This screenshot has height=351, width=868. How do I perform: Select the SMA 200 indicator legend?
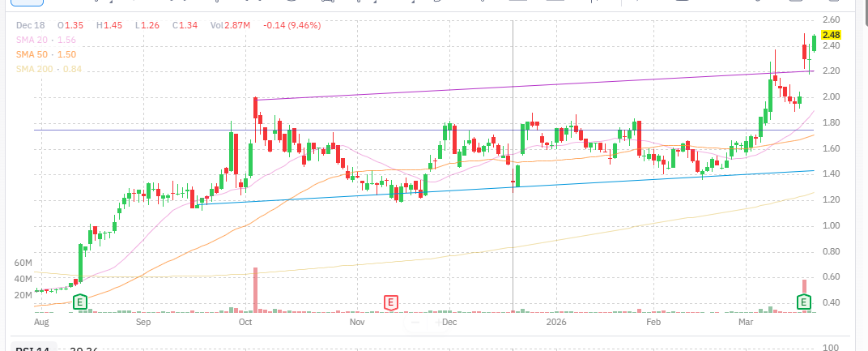(x=49, y=69)
